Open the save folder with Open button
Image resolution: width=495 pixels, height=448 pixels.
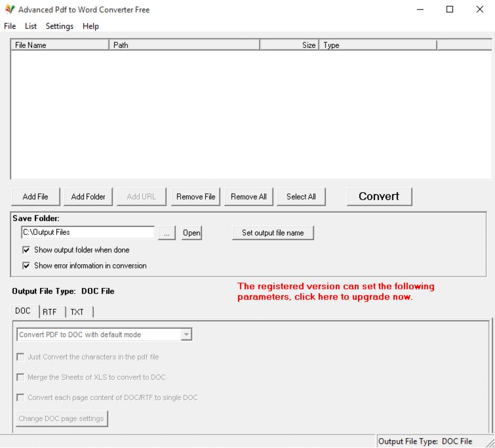pos(192,233)
